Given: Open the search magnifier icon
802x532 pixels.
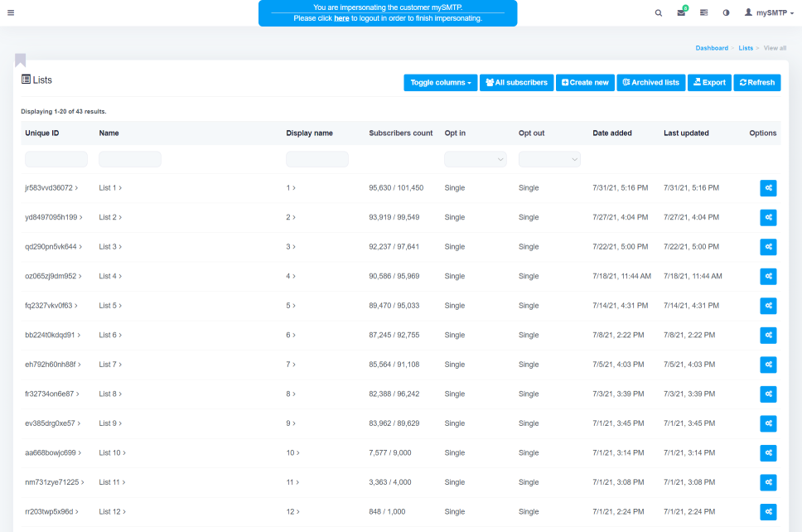Looking at the screenshot, I should click(658, 12).
